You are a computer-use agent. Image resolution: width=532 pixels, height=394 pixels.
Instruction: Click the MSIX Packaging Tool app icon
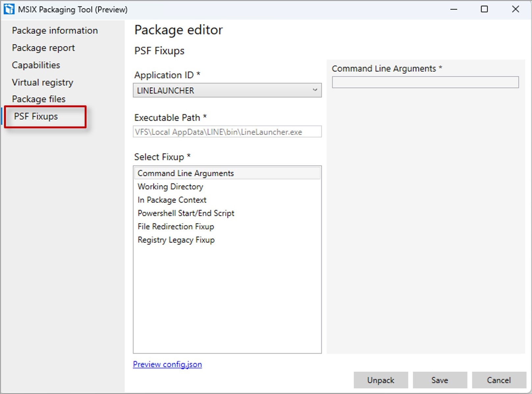9,9
